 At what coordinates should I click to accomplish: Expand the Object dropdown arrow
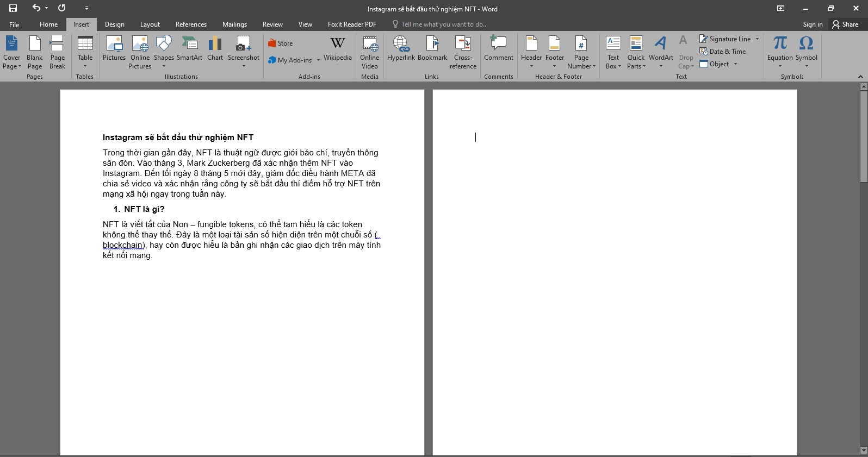pos(735,64)
